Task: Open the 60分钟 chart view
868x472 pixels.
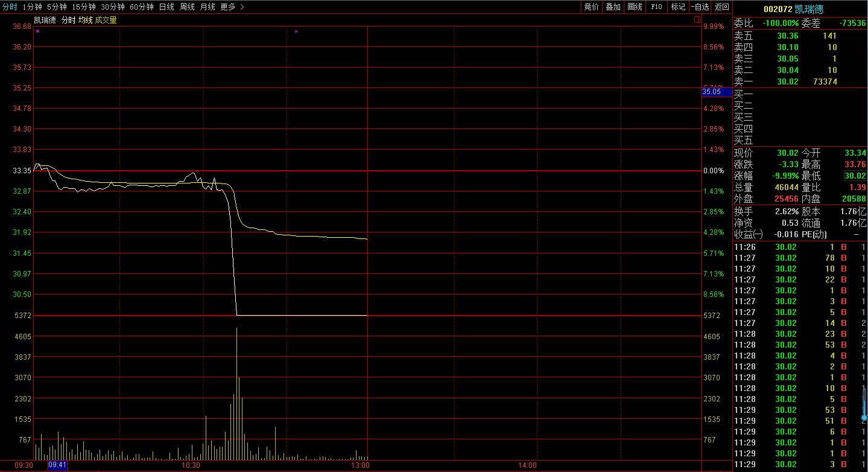Action: pos(142,7)
